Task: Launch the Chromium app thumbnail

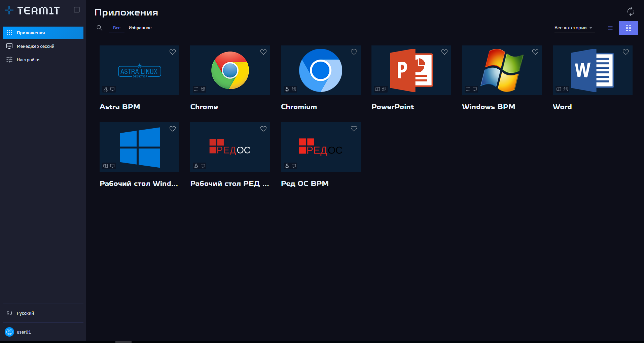Action: [321, 70]
